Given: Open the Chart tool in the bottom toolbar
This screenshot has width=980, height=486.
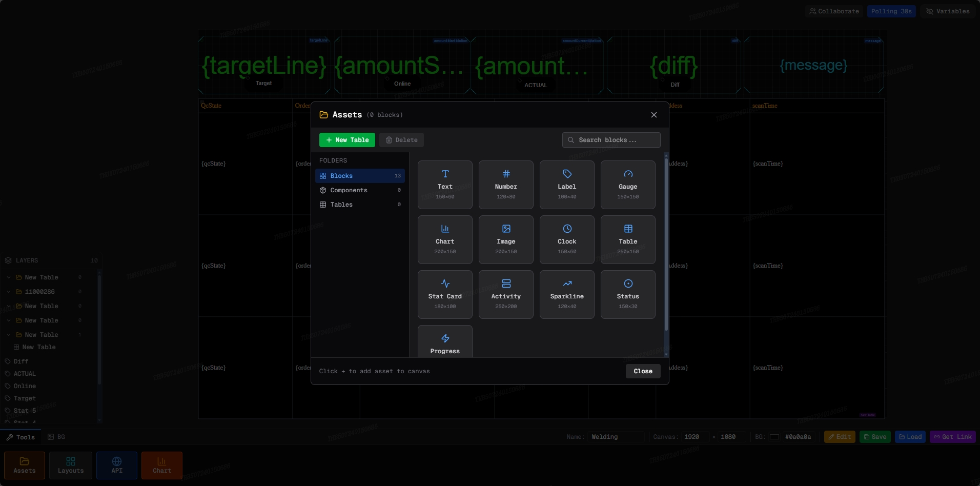Looking at the screenshot, I should coord(162,465).
